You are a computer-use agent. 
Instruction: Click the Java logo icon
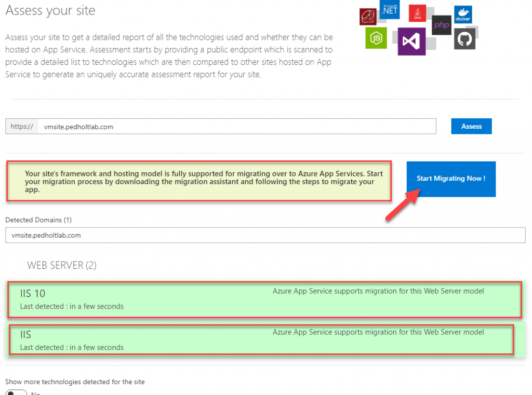[417, 13]
